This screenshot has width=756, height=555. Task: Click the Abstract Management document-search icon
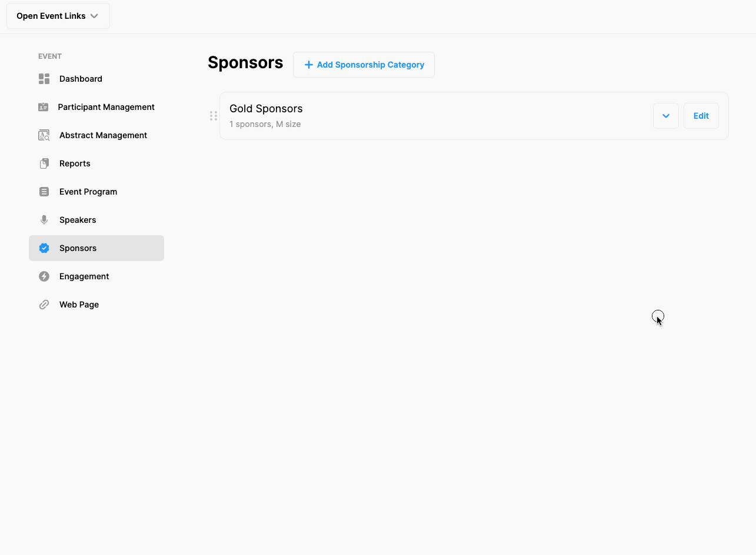click(44, 135)
